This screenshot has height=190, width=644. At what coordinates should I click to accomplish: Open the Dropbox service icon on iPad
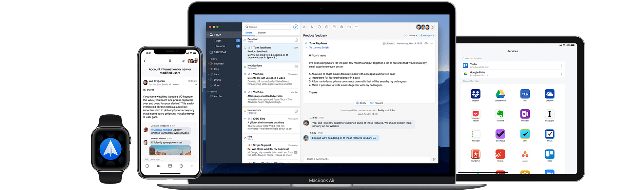475,94
